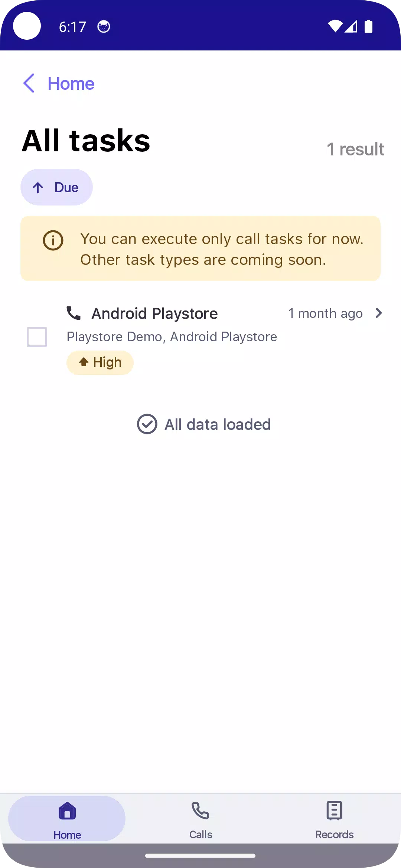Tap the battery status icon
This screenshot has height=868, width=401.
pyautogui.click(x=368, y=26)
